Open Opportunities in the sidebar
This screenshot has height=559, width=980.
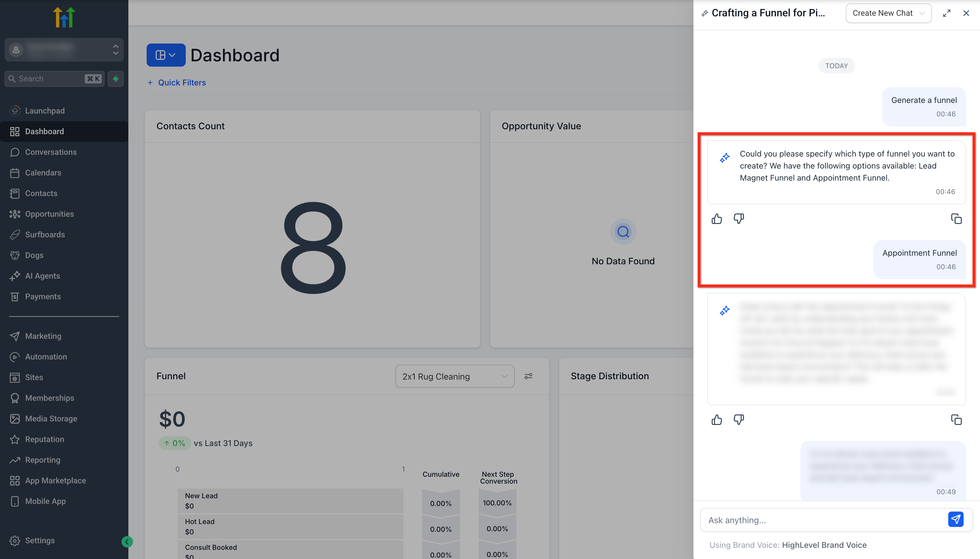coord(49,214)
